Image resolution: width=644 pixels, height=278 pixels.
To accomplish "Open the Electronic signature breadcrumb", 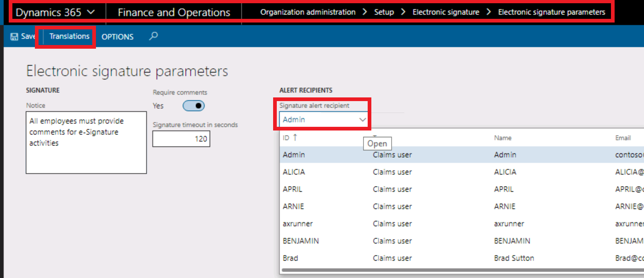I will (x=446, y=12).
